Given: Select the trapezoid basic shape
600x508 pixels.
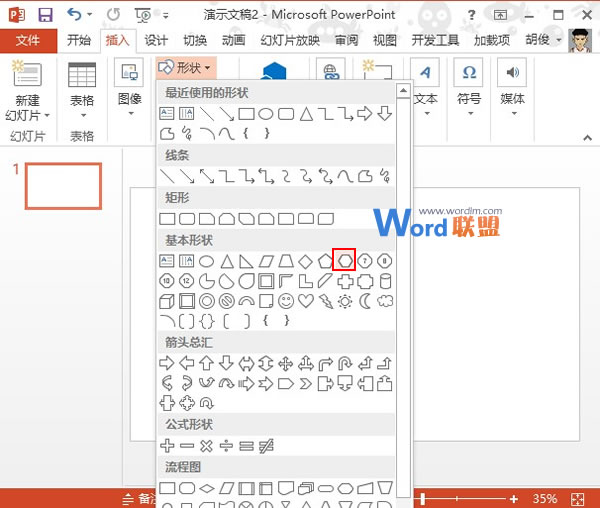Looking at the screenshot, I should click(285, 261).
